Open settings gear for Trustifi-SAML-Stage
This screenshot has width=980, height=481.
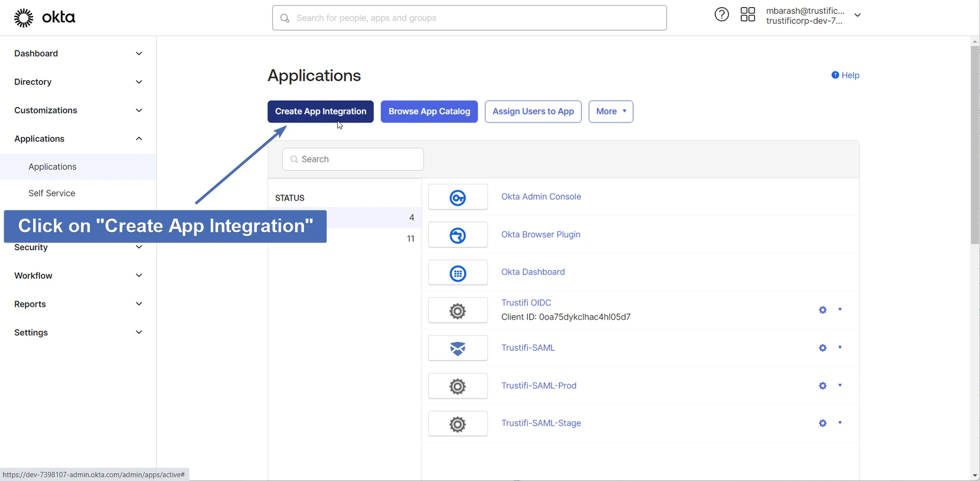click(x=822, y=423)
